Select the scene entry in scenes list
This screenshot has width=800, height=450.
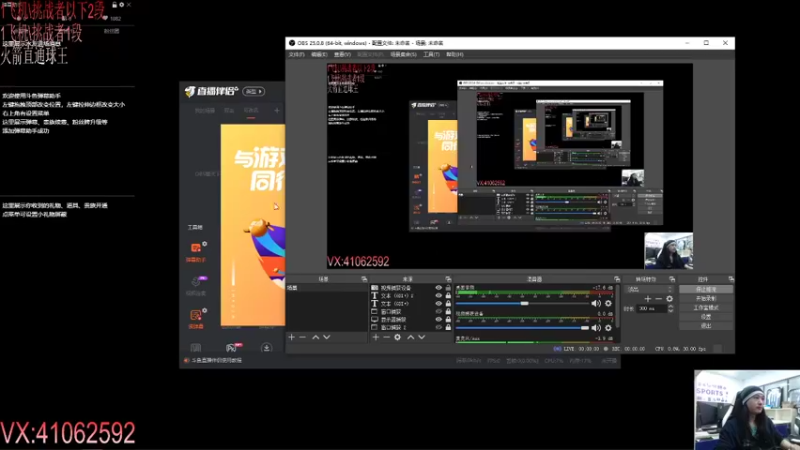click(327, 288)
